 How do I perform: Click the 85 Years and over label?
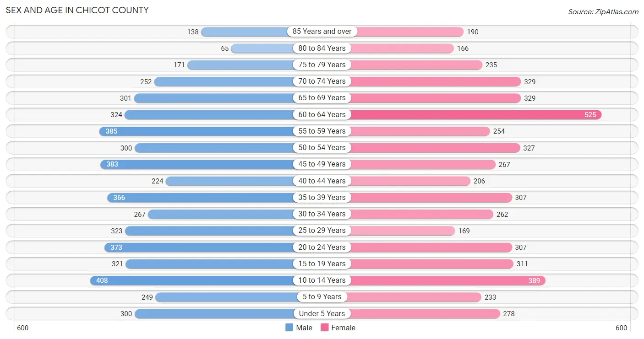pyautogui.click(x=322, y=32)
